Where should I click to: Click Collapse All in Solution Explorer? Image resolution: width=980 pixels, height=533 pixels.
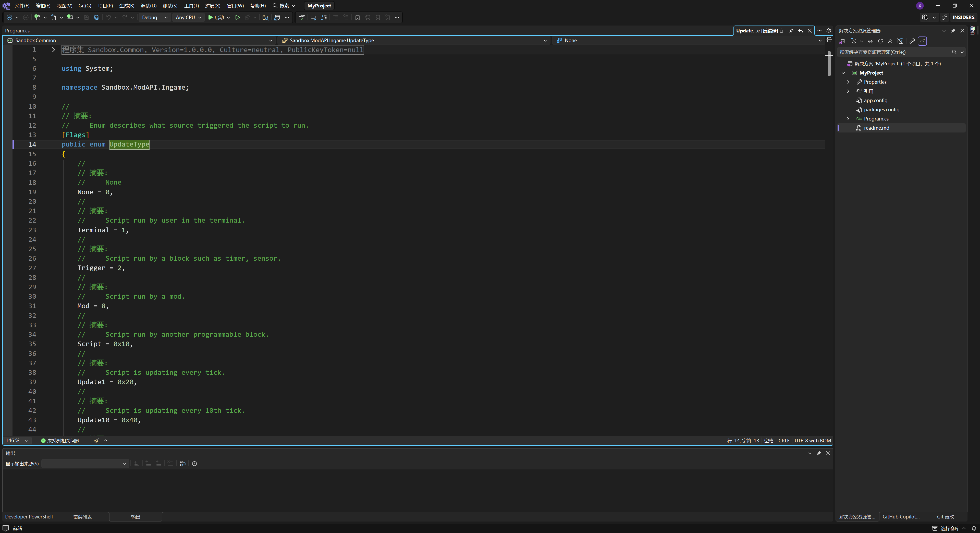click(x=890, y=41)
